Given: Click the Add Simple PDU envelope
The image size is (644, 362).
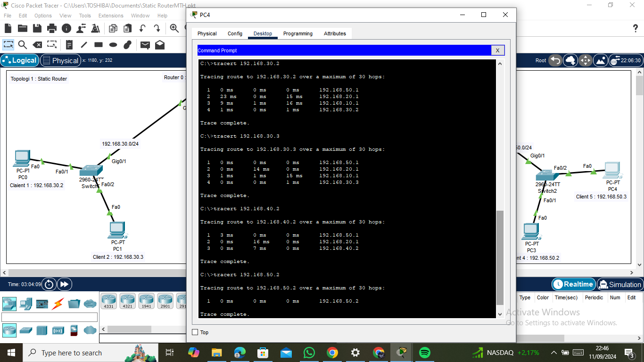Looking at the screenshot, I should tap(145, 45).
